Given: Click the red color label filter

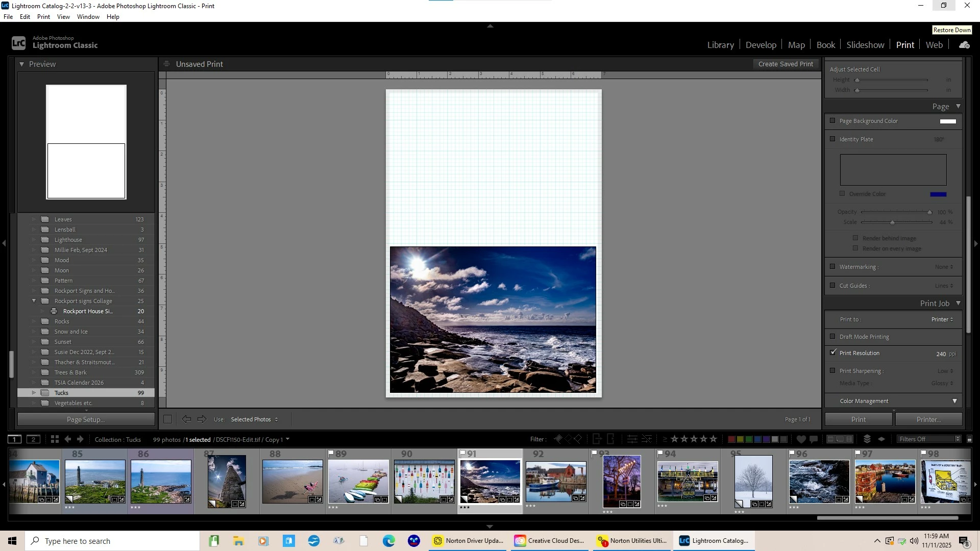Looking at the screenshot, I should click(731, 439).
